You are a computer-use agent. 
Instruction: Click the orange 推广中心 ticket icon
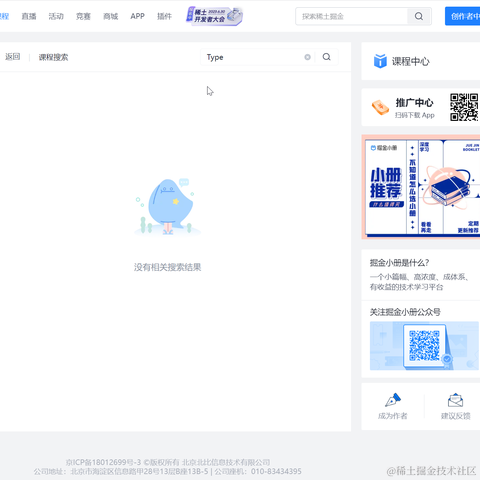[380, 107]
